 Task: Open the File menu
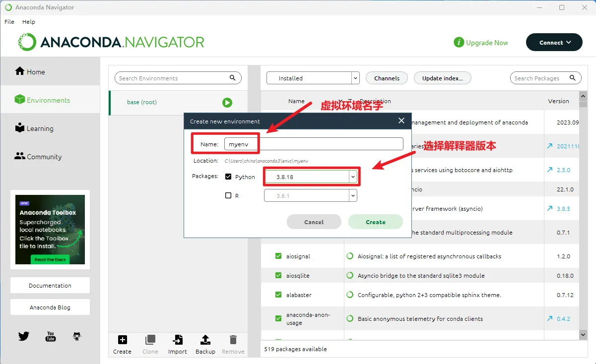click(9, 22)
